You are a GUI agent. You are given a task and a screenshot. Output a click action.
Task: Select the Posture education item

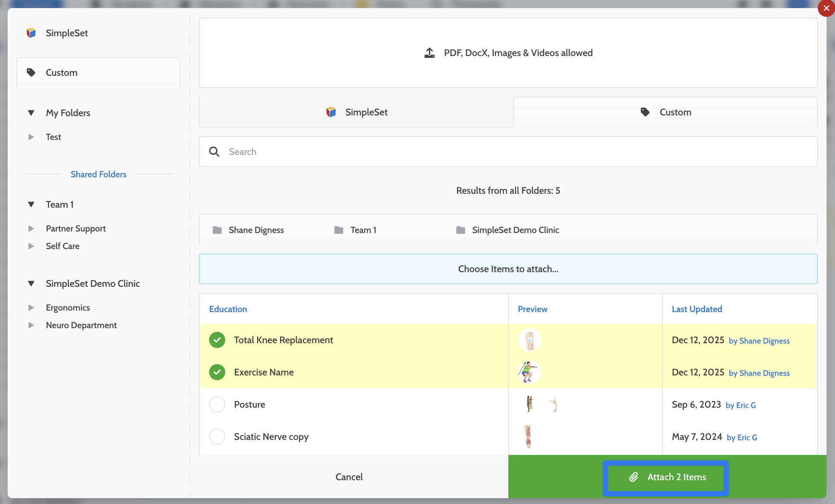click(x=217, y=404)
